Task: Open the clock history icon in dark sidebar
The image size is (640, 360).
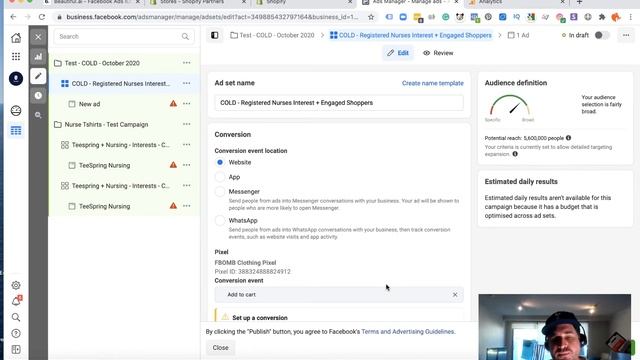Action: point(38,96)
